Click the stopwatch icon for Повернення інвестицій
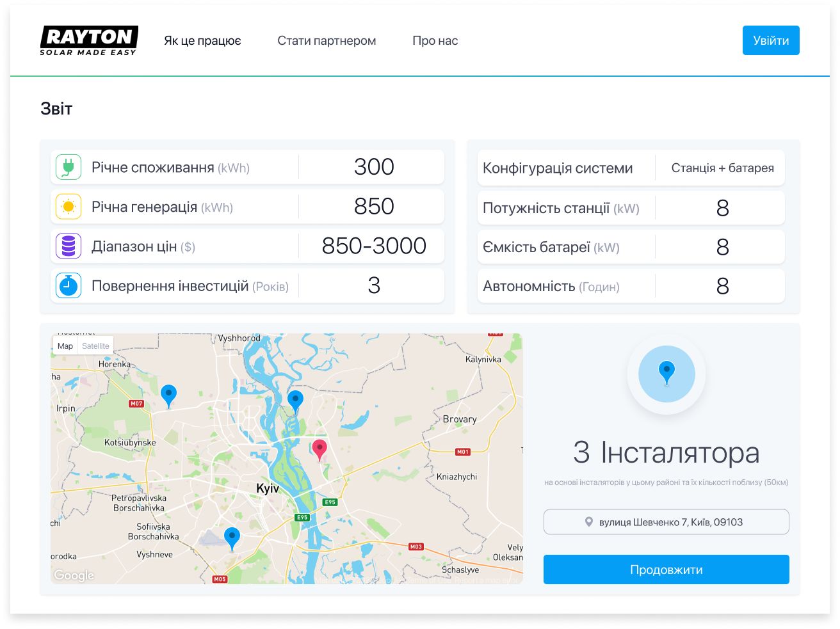This screenshot has height=629, width=840. (x=68, y=285)
